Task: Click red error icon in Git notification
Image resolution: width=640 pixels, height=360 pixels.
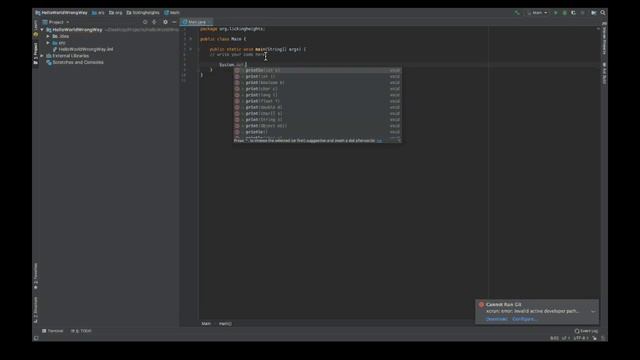Action: (x=481, y=304)
